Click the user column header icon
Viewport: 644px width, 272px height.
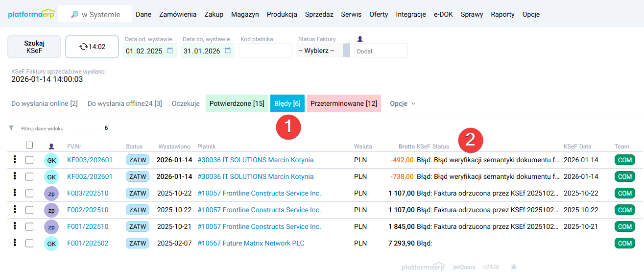pos(51,146)
